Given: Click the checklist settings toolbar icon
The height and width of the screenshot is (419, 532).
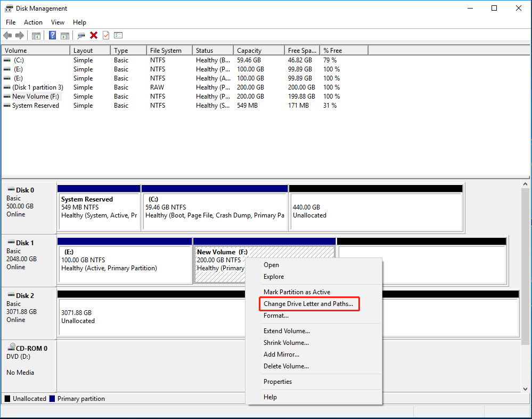Looking at the screenshot, I should click(x=118, y=35).
